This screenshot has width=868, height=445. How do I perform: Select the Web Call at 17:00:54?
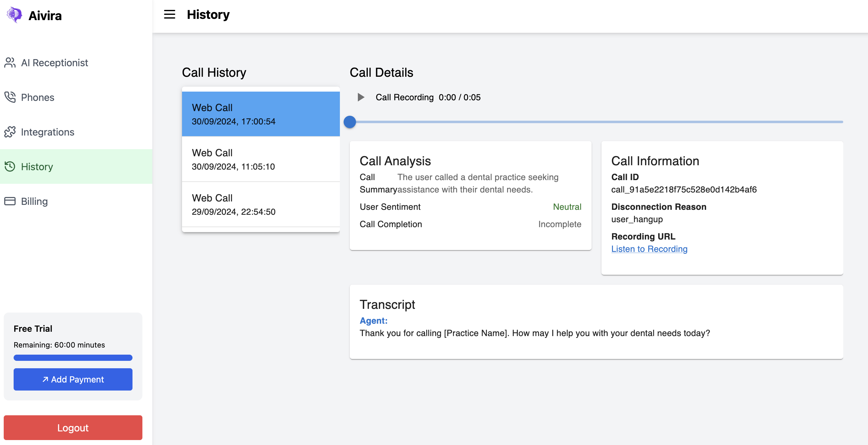[260, 114]
